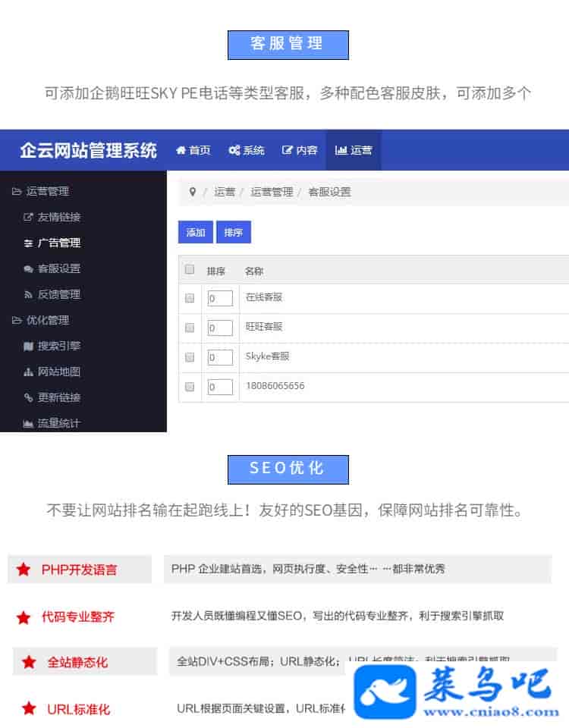Tick the checkbox beside Skyke客服
569x728 pixels.
click(x=190, y=357)
